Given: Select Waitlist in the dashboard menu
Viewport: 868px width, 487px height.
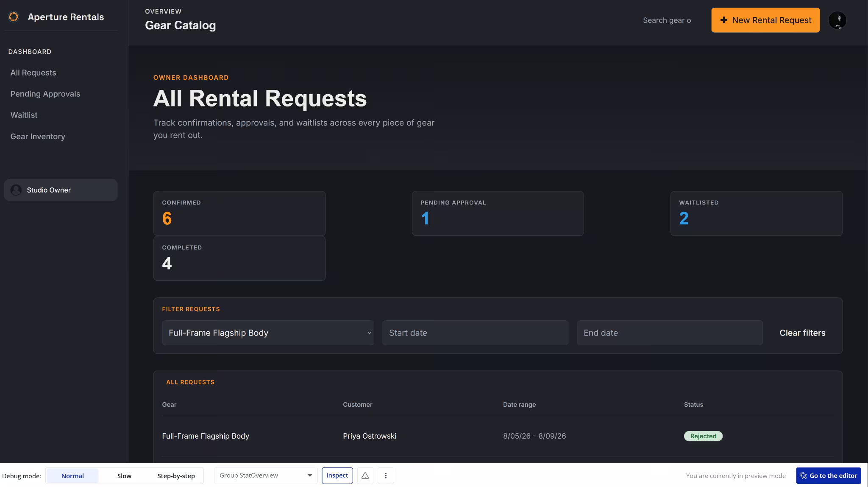Looking at the screenshot, I should pyautogui.click(x=24, y=115).
